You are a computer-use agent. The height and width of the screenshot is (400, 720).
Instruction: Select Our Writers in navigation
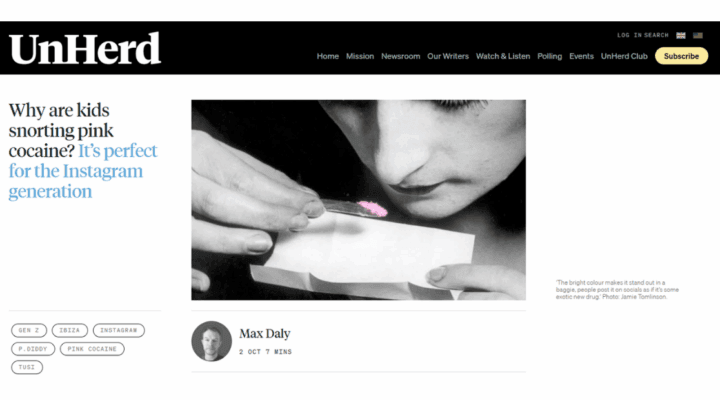pyautogui.click(x=448, y=56)
